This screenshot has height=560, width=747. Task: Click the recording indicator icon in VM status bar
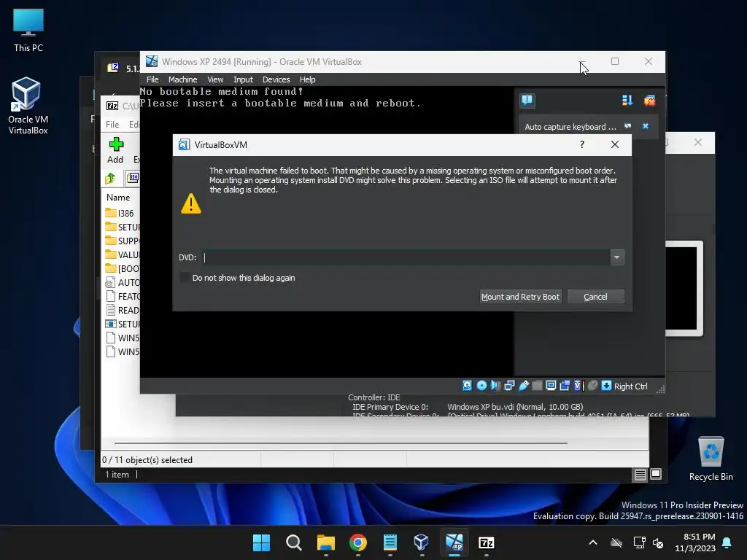click(565, 386)
